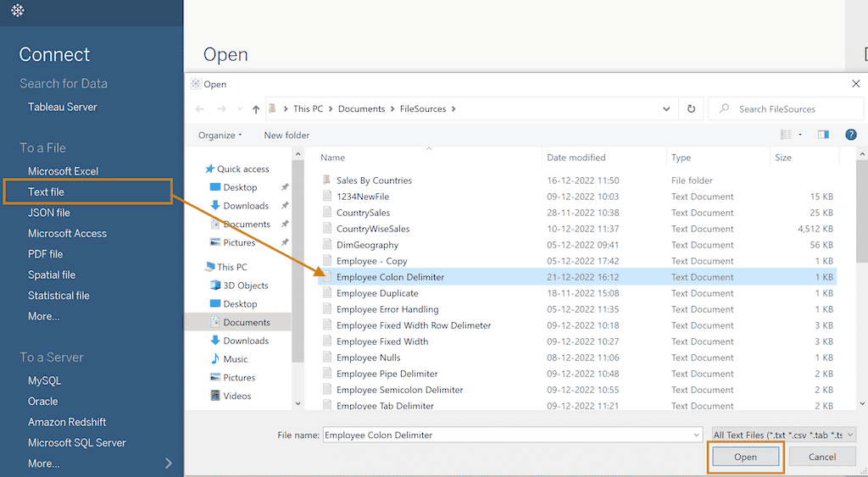This screenshot has width=868, height=477.
Task: Select the Employee Duplicate file
Action: pos(377,293)
